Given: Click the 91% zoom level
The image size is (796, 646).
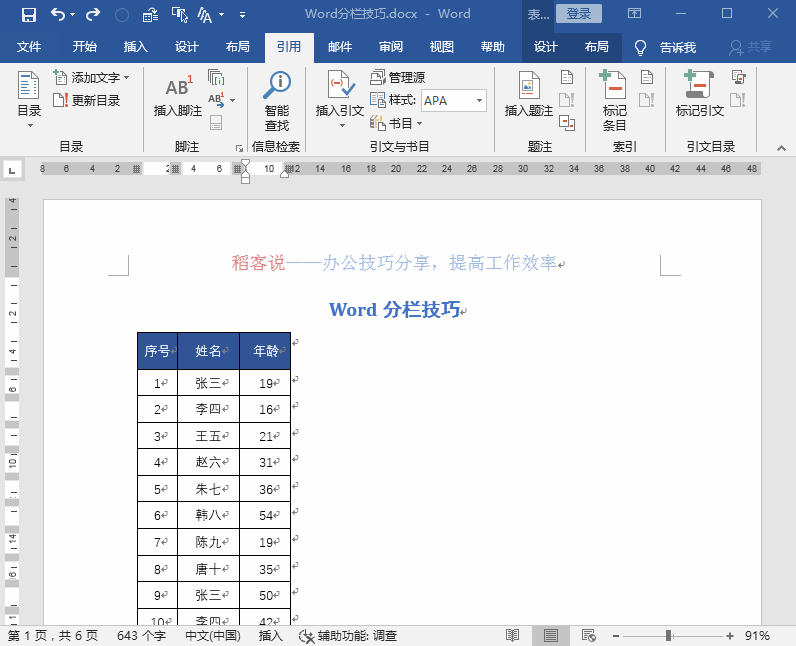Looking at the screenshot, I should [757, 635].
